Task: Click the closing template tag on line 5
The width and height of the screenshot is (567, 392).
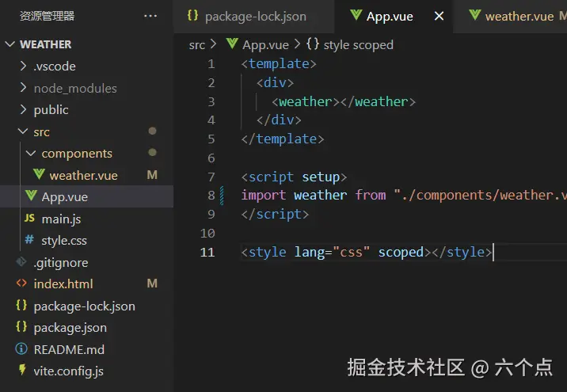Action: (x=283, y=139)
